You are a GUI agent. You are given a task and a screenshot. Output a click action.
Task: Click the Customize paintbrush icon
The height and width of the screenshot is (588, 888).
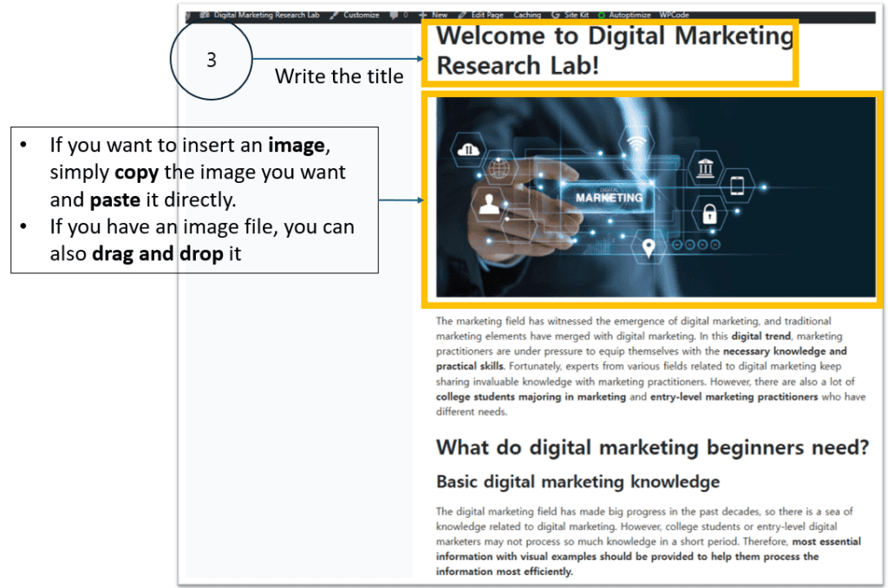(x=334, y=15)
